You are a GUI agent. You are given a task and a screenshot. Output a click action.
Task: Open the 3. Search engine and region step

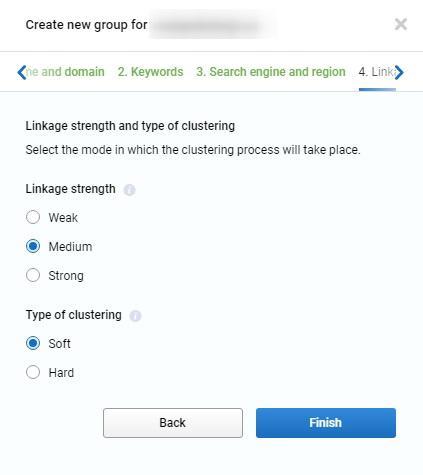271,72
